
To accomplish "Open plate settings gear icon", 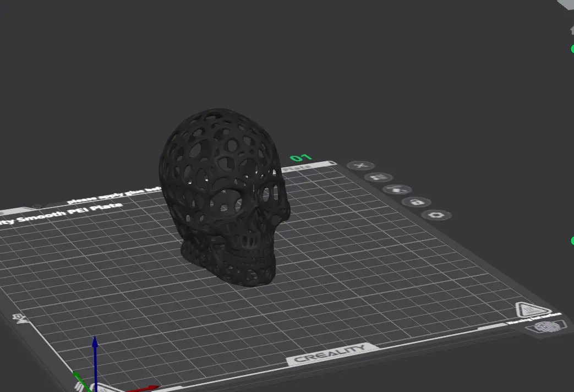I will 436,215.
